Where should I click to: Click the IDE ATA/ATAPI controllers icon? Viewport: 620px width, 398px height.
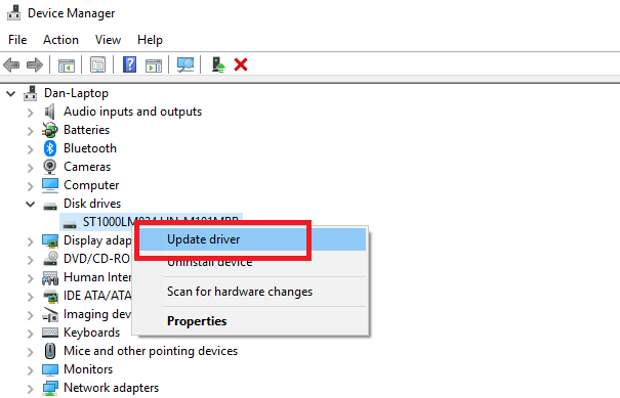pyautogui.click(x=50, y=296)
